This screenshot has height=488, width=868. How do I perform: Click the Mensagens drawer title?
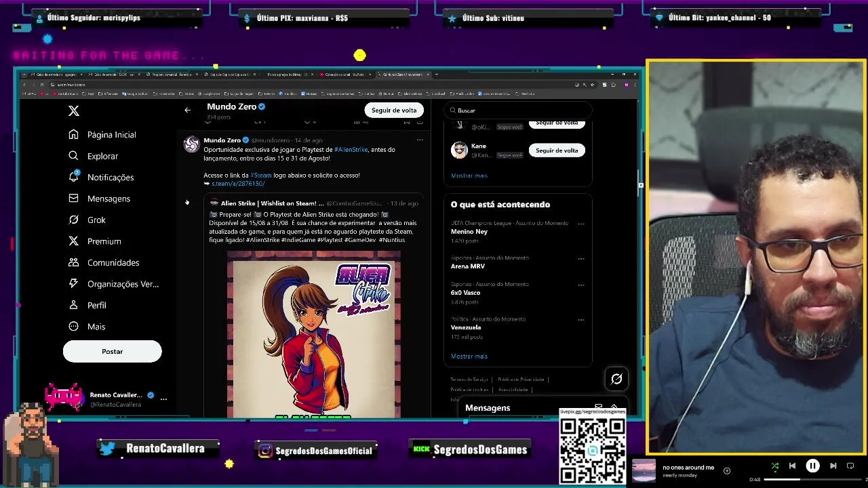(x=488, y=408)
